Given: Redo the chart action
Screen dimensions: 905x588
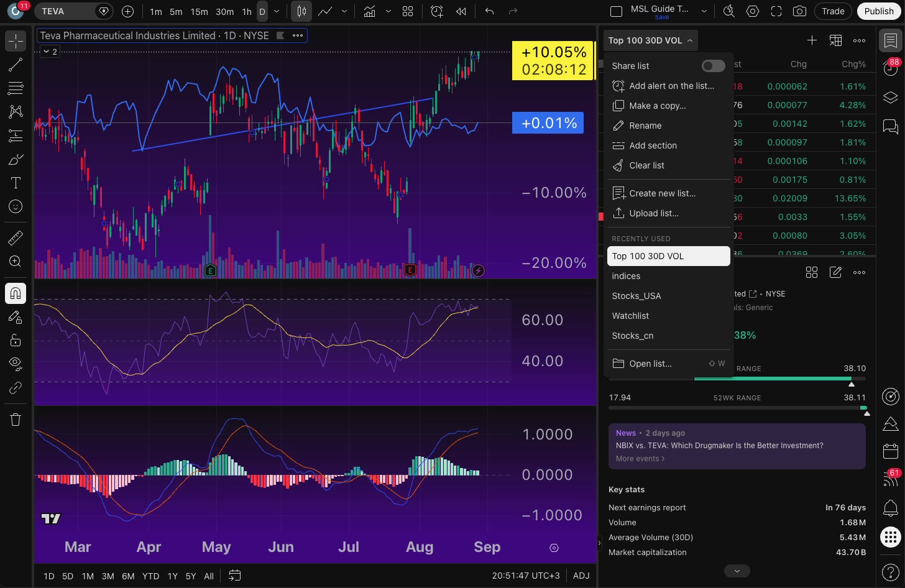Looking at the screenshot, I should (513, 11).
